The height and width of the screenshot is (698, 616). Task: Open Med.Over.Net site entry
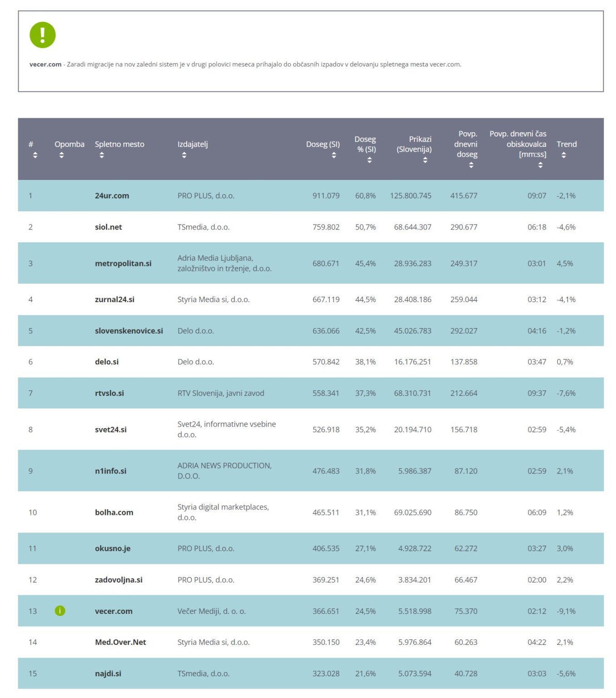(120, 643)
